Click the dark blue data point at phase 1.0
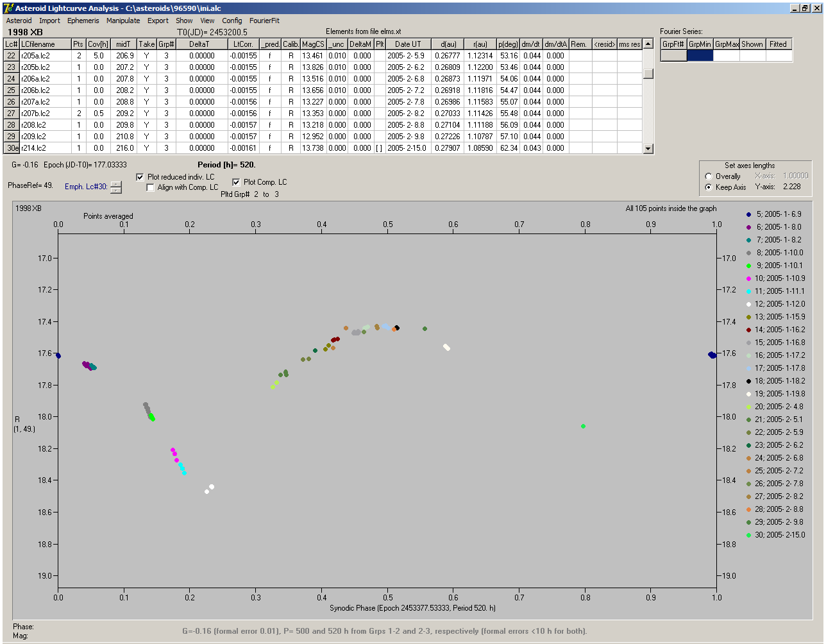826x644 pixels. tap(712, 355)
